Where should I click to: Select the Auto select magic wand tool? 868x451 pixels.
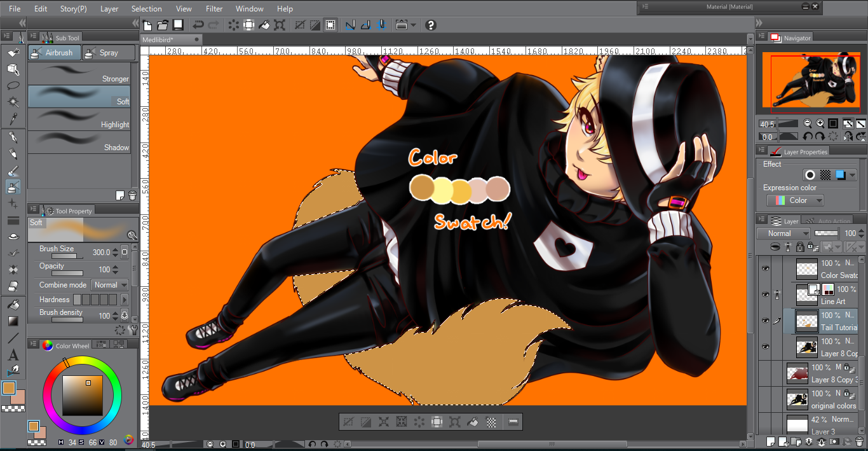[13, 102]
